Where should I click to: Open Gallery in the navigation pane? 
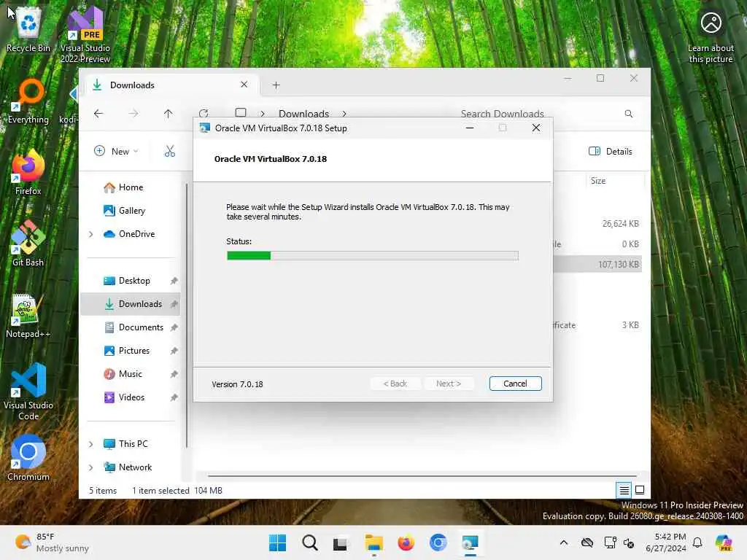pyautogui.click(x=132, y=211)
